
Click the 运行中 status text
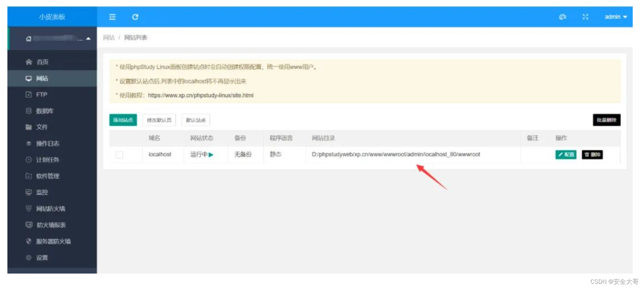coord(199,154)
